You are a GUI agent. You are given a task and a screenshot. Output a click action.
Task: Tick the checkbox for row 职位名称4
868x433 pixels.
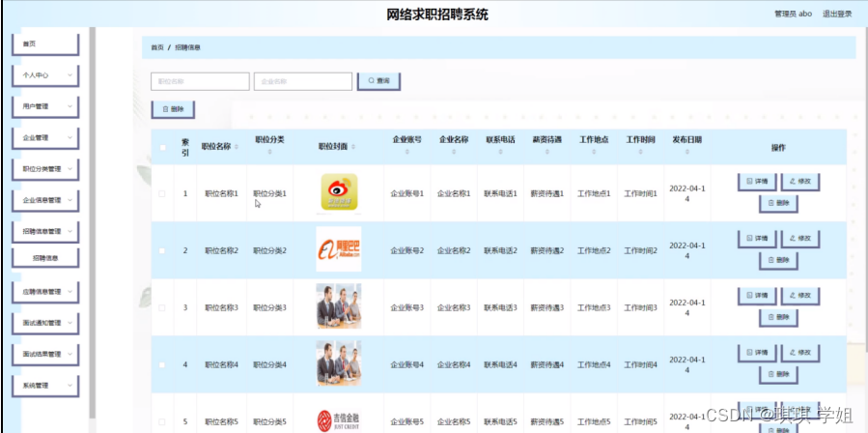tap(162, 364)
